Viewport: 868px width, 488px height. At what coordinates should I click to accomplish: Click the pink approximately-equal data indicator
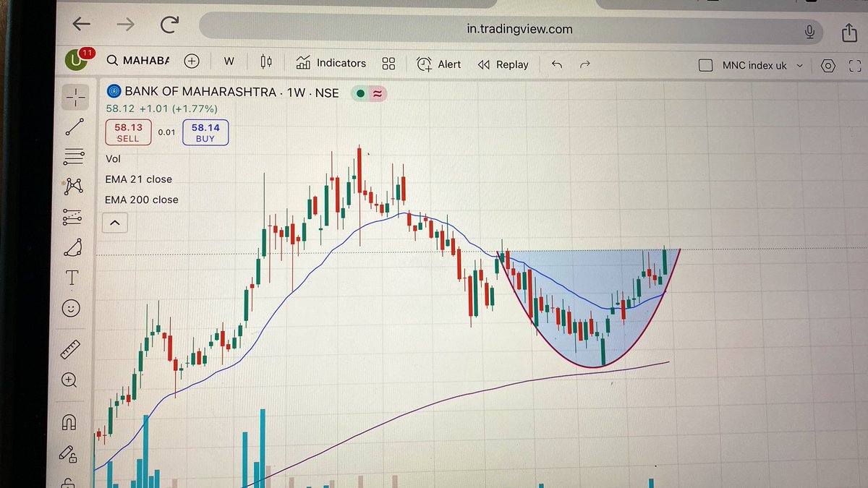377,93
